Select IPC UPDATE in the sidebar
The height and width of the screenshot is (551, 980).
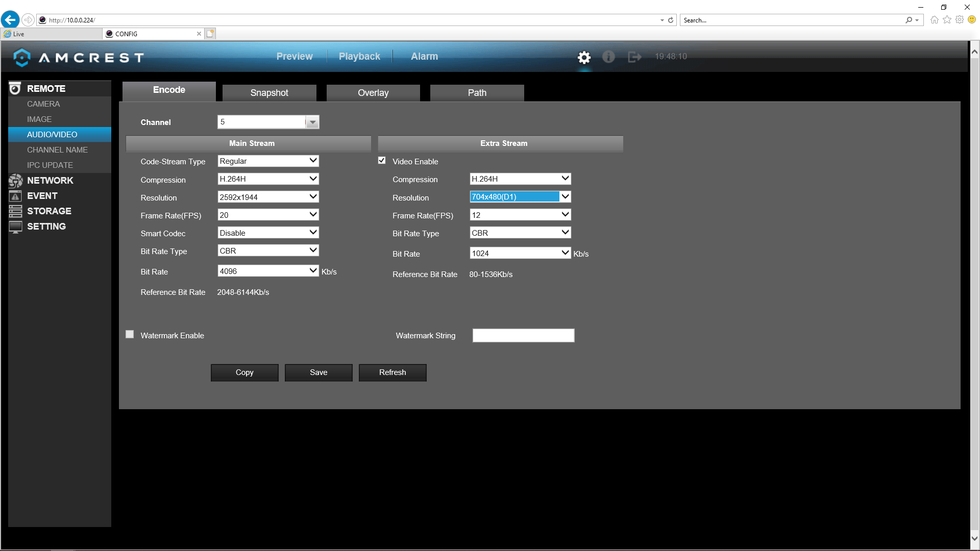point(59,165)
